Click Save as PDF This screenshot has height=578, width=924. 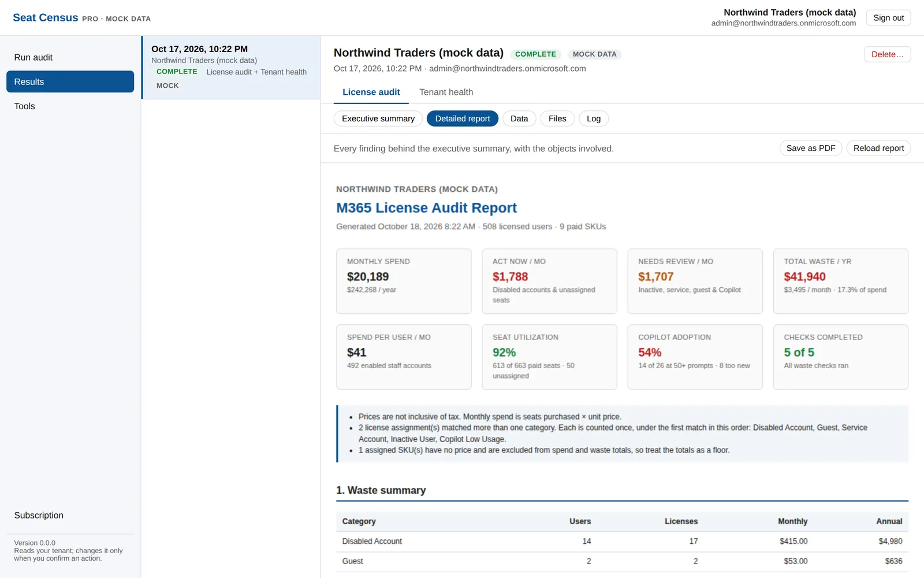(811, 148)
